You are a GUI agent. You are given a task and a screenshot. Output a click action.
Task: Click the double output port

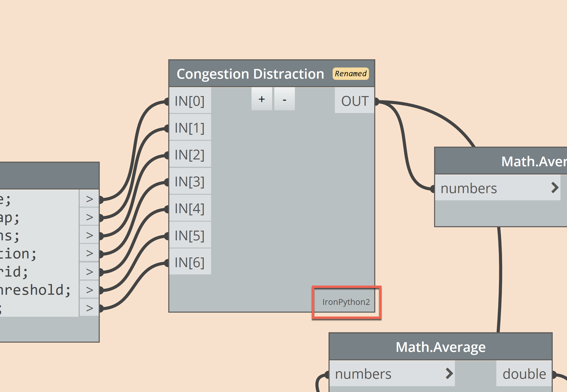524,374
